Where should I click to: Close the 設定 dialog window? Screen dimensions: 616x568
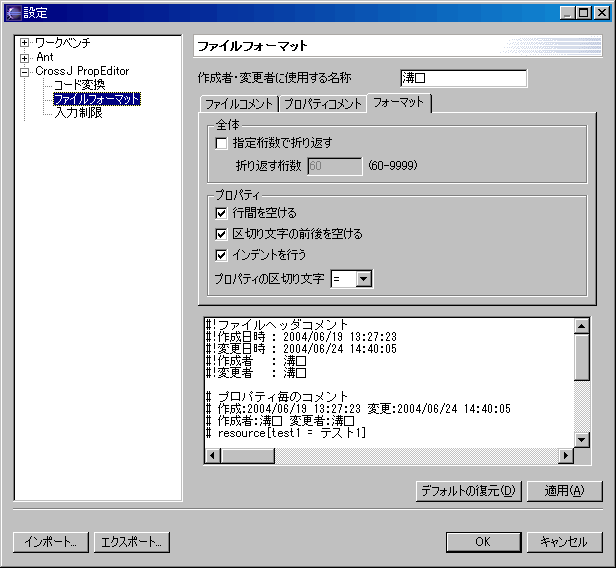[x=602, y=13]
